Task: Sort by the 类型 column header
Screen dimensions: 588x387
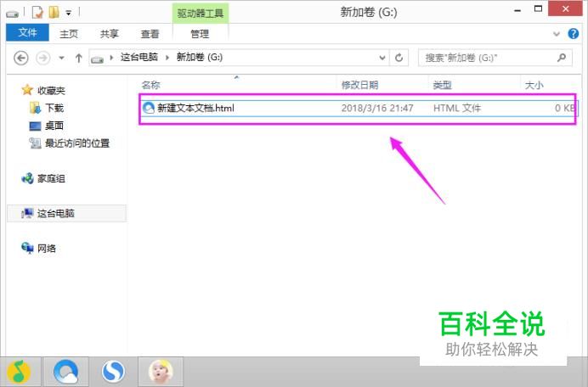Action: click(443, 85)
